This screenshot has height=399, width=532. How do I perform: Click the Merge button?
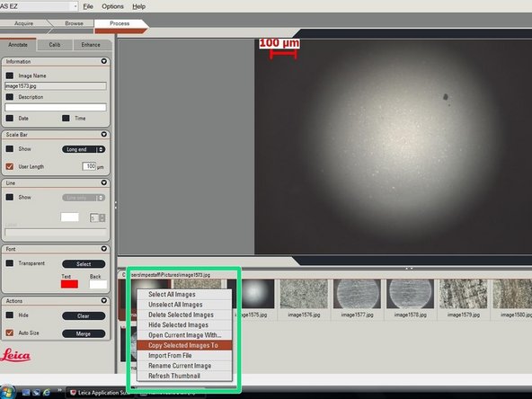pos(84,334)
